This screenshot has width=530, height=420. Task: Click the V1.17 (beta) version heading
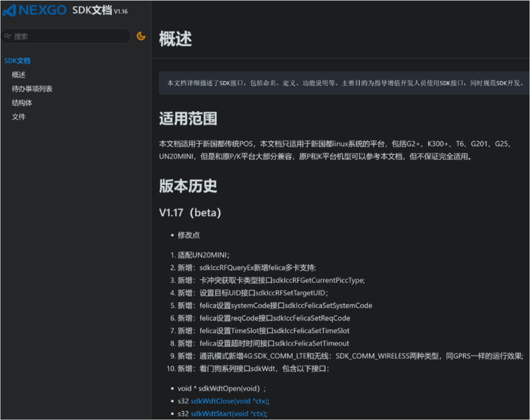click(x=190, y=212)
